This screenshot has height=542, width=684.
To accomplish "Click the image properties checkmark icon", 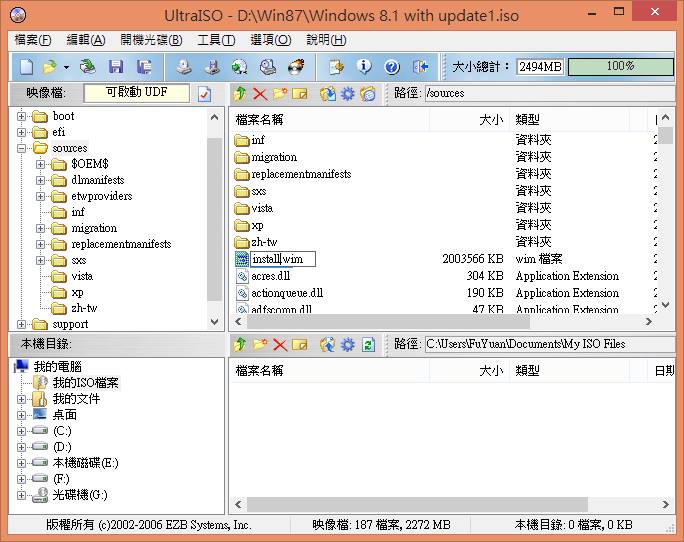I will (205, 93).
